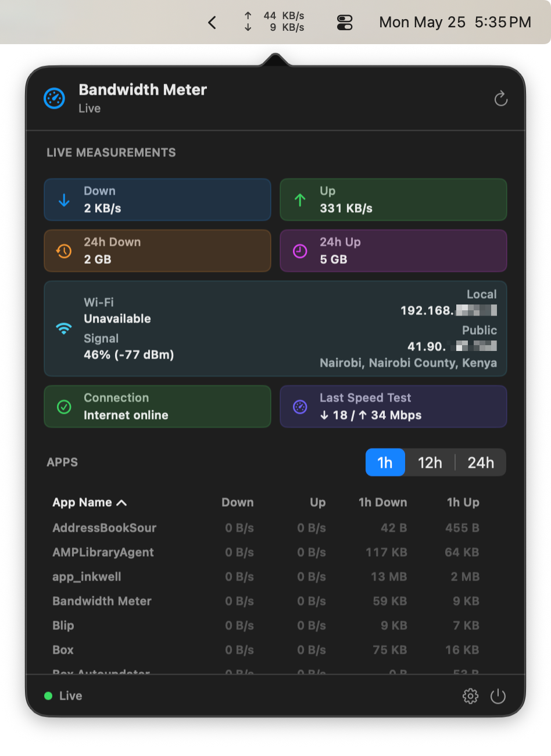Click the public IP address 41.90
The height and width of the screenshot is (756, 551).
coord(452,347)
